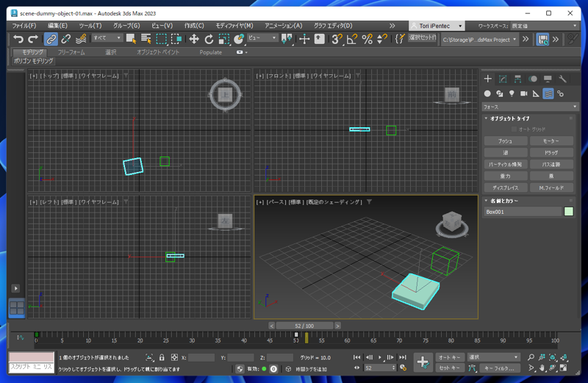588x383 pixels.
Task: Click the Space Warps wave icon
Action: (548, 94)
